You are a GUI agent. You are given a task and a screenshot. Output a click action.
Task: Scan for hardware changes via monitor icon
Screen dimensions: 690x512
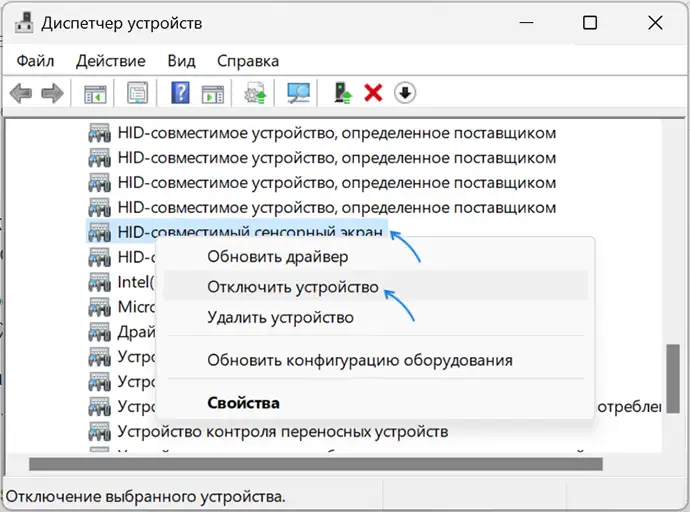tap(298, 94)
